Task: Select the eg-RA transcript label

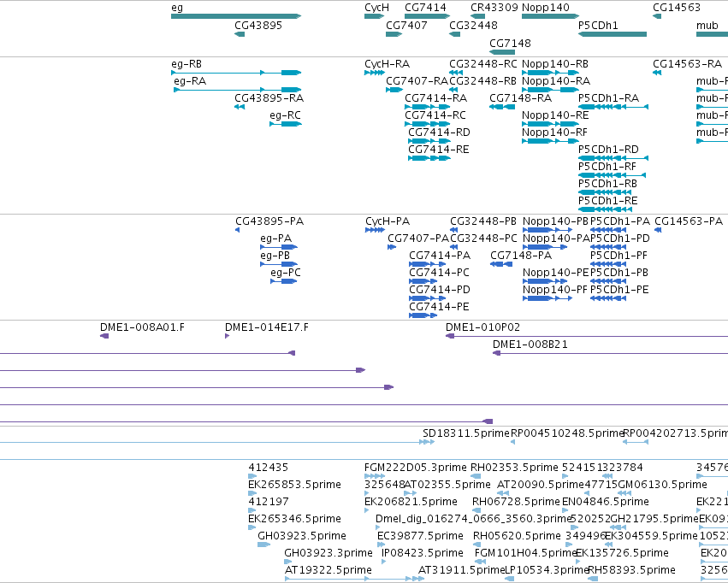Action: [190, 81]
